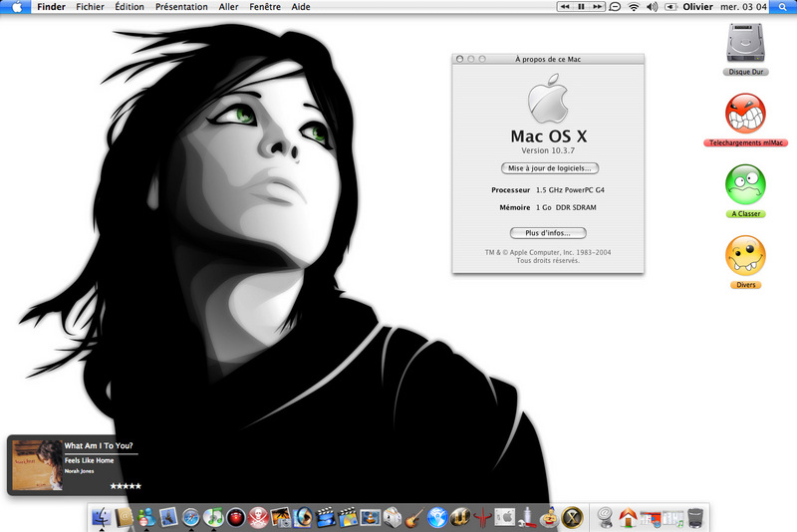The width and height of the screenshot is (797, 532).
Task: Open the Aller menu
Action: click(x=228, y=7)
